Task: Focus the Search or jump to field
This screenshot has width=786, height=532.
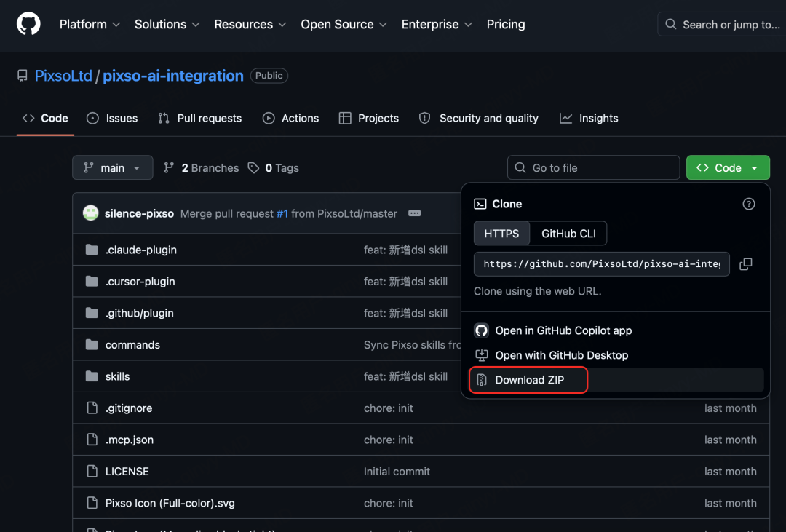Action: pos(722,24)
